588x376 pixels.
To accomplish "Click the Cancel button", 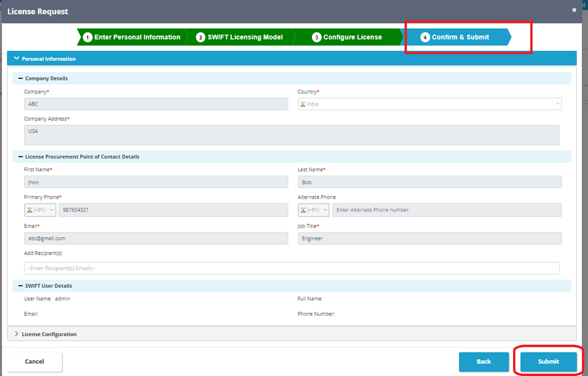I will [34, 361].
